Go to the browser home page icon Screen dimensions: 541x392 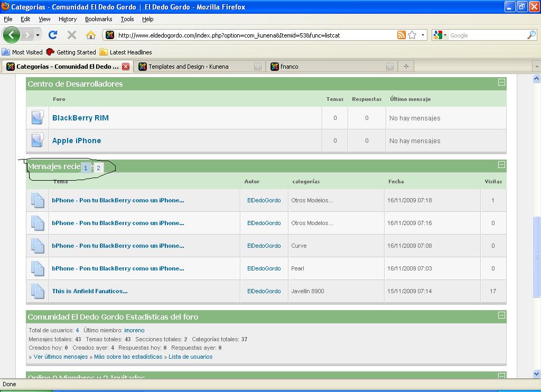[x=91, y=35]
